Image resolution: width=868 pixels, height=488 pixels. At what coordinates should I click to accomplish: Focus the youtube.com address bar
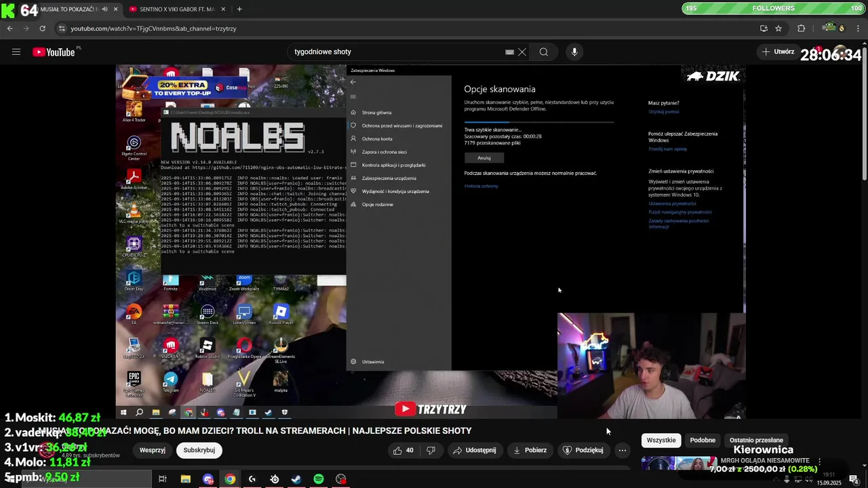pos(407,28)
